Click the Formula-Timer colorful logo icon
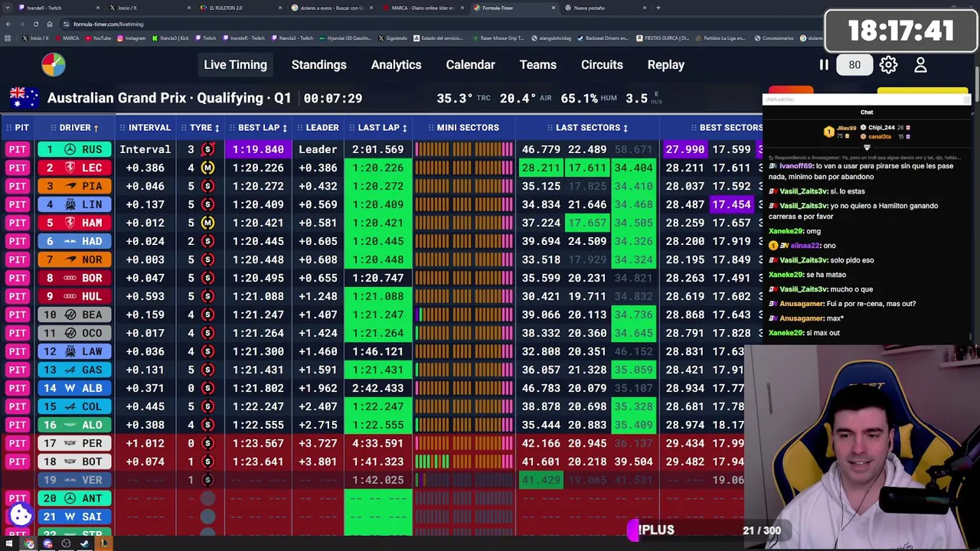The image size is (980, 551). coord(54,64)
